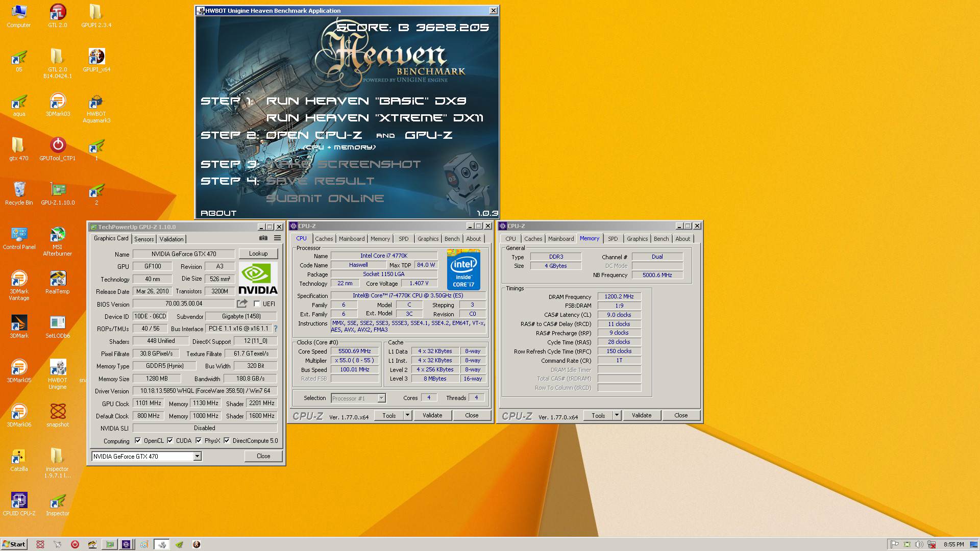Launch the Inspector desktop shortcut

58,504
